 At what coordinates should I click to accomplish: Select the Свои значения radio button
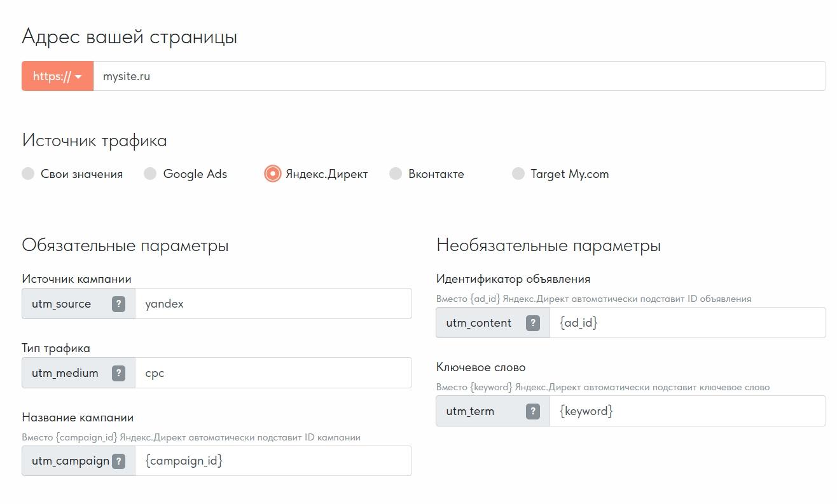coord(28,174)
